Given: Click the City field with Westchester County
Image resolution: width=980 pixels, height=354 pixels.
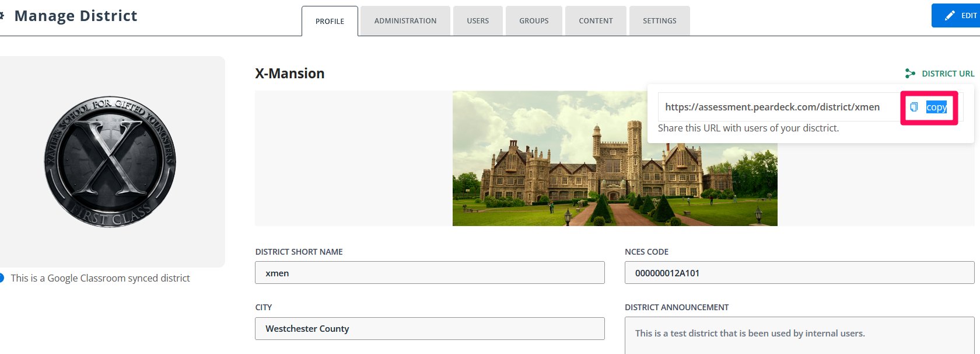Looking at the screenshot, I should click(430, 328).
